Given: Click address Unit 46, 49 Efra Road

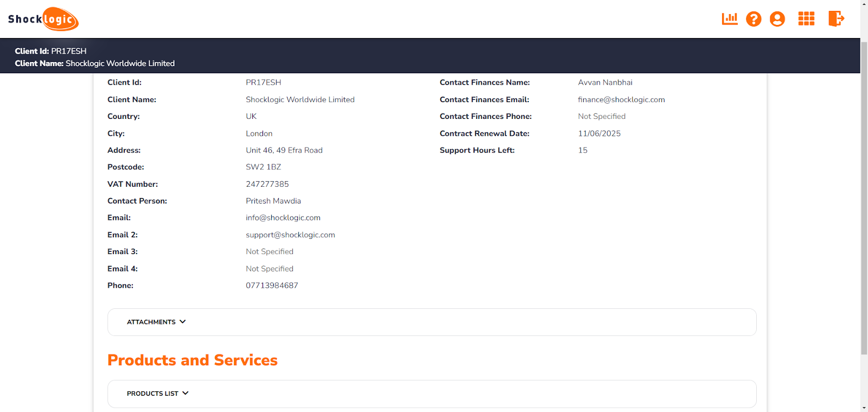Looking at the screenshot, I should (x=284, y=150).
